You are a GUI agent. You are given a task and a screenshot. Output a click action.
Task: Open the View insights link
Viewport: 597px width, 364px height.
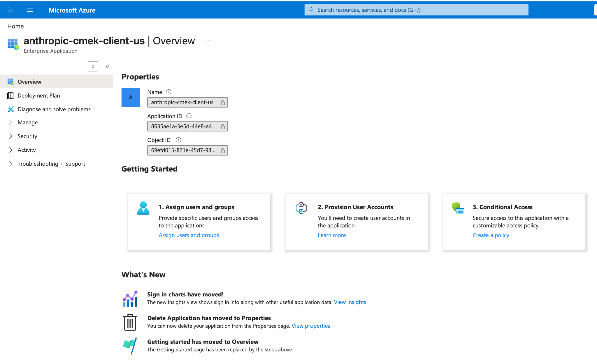click(350, 302)
